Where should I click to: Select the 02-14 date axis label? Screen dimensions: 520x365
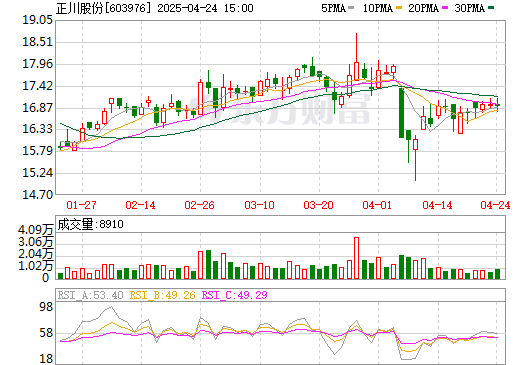(x=140, y=205)
